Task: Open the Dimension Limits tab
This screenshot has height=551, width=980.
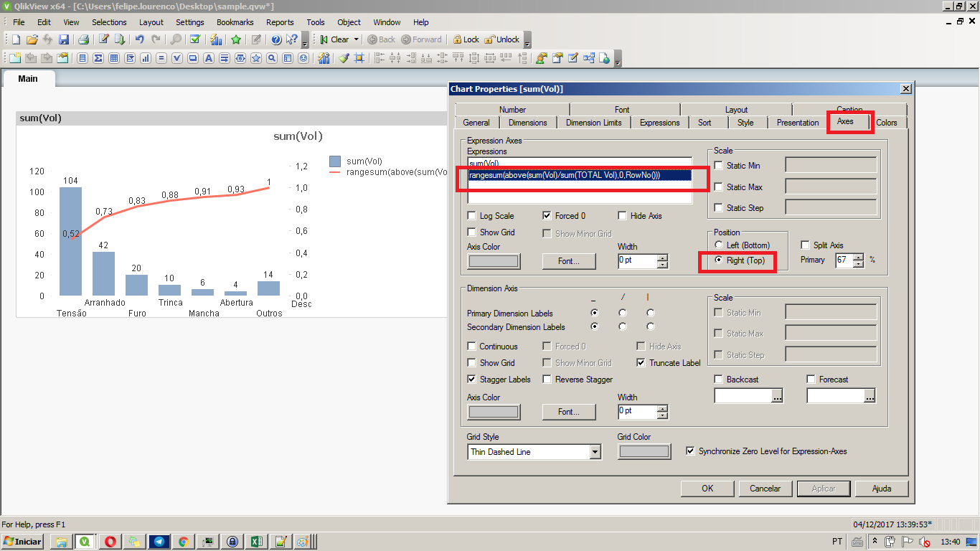Action: (593, 123)
